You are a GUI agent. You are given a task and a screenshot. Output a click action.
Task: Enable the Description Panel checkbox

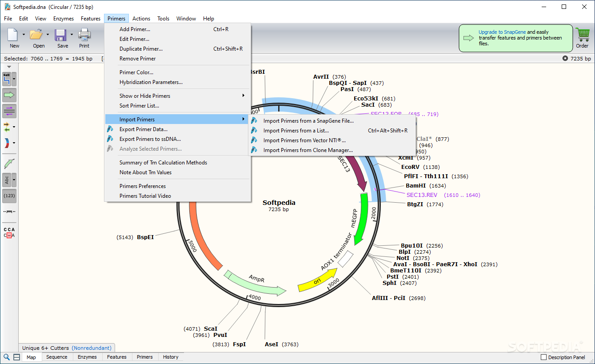point(543,357)
